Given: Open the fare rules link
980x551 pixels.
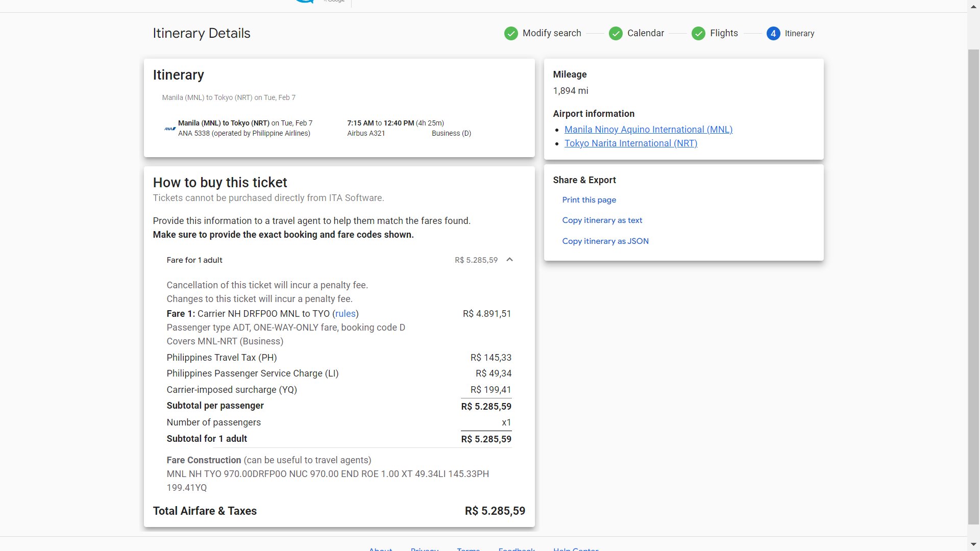Looking at the screenshot, I should [x=346, y=314].
